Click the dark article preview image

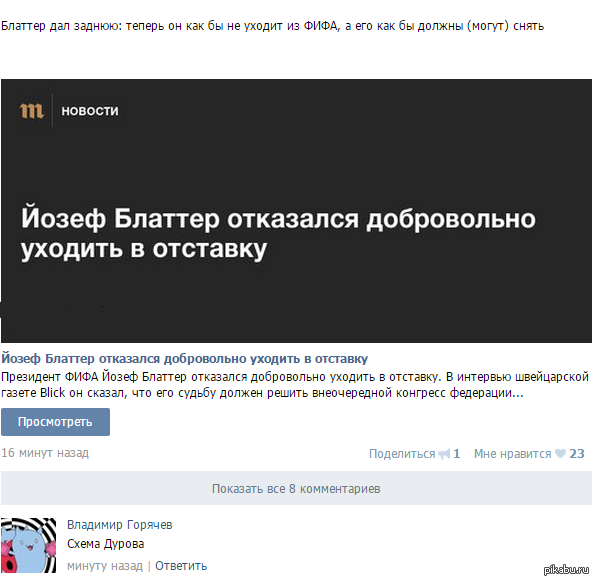click(296, 211)
